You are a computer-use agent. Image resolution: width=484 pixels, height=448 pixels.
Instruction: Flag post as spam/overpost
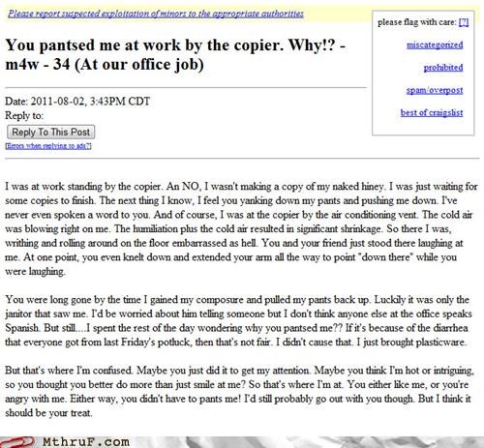pyautogui.click(x=435, y=90)
